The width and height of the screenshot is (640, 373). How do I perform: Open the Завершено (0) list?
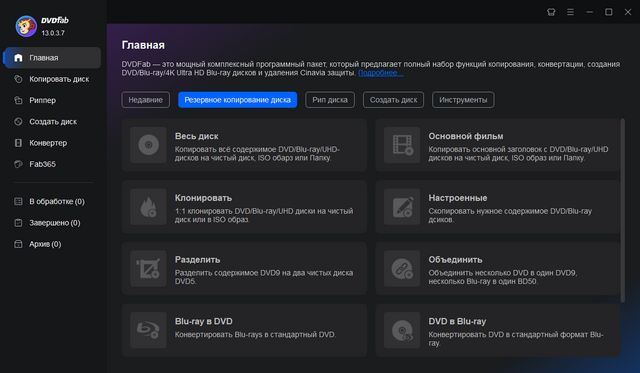pyautogui.click(x=55, y=223)
